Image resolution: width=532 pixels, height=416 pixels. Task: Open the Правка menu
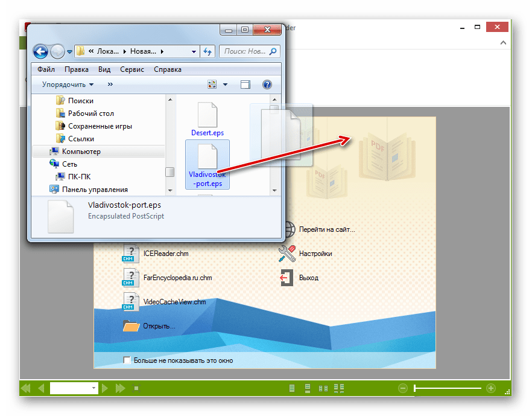point(77,69)
